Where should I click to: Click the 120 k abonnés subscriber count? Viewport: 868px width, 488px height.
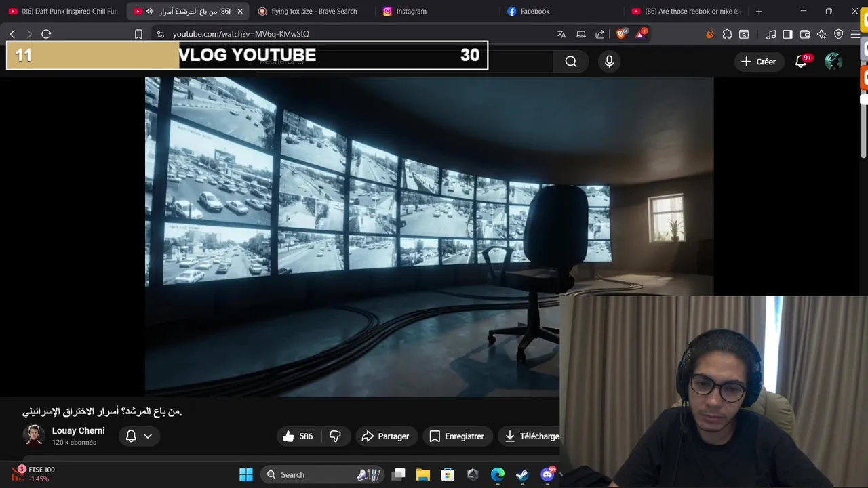(74, 443)
